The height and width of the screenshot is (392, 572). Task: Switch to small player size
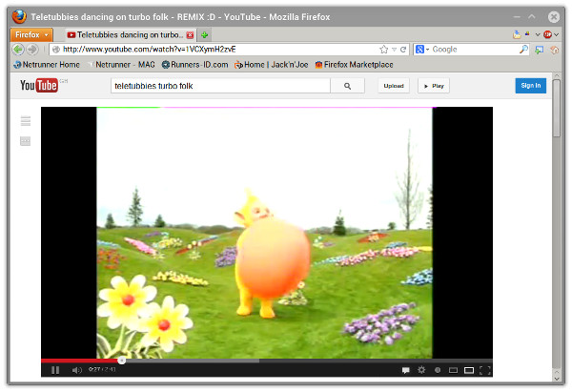point(453,370)
